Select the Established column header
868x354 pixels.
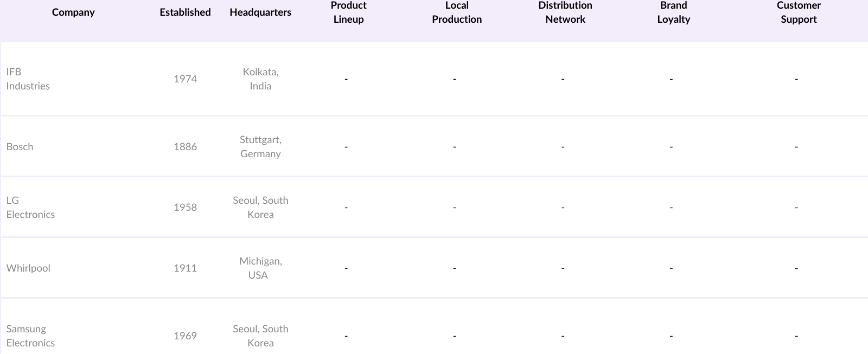(x=185, y=12)
